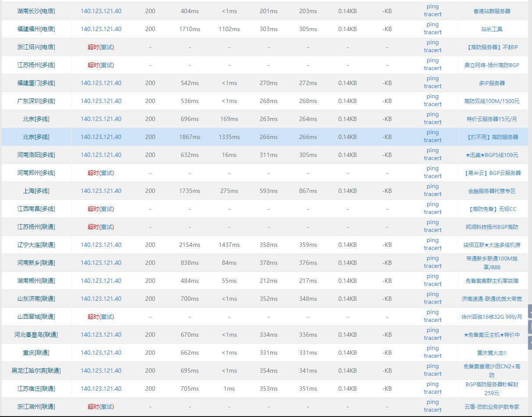Viewport: 532px width, 417px height.
Task: Open 【打不死】高防服务器 link
Action: point(492,137)
